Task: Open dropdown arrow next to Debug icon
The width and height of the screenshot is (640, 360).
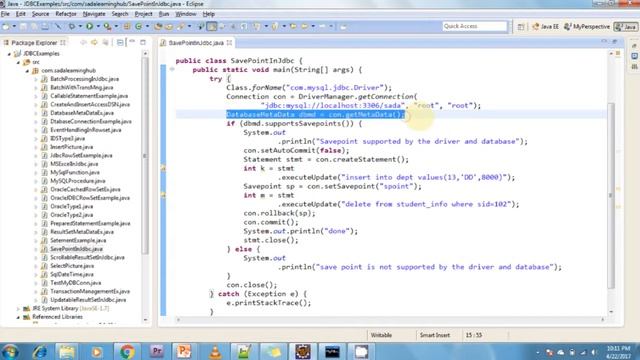Action: [80, 27]
